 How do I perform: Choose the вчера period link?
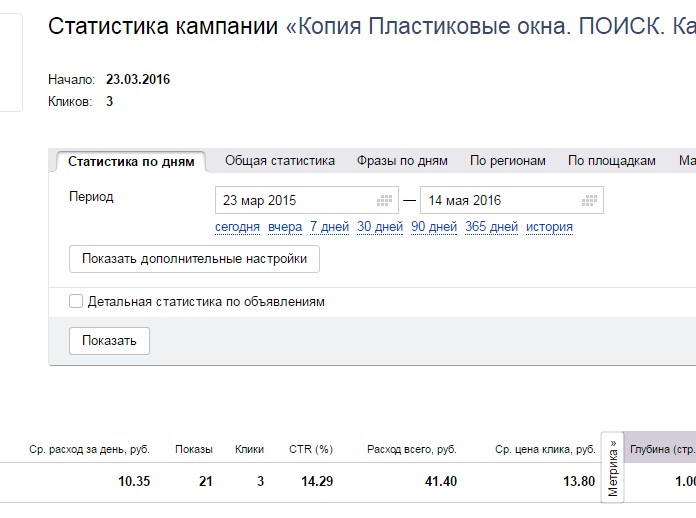pyautogui.click(x=285, y=227)
